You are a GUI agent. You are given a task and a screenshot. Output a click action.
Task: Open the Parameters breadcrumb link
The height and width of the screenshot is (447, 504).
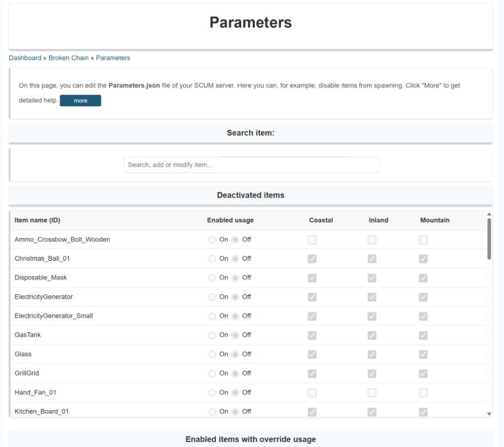pyautogui.click(x=113, y=58)
